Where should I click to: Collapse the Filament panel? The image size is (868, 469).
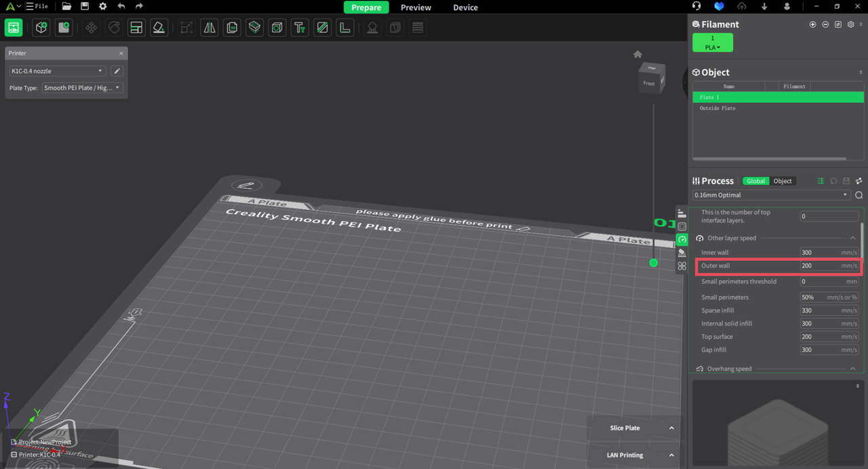click(861, 24)
